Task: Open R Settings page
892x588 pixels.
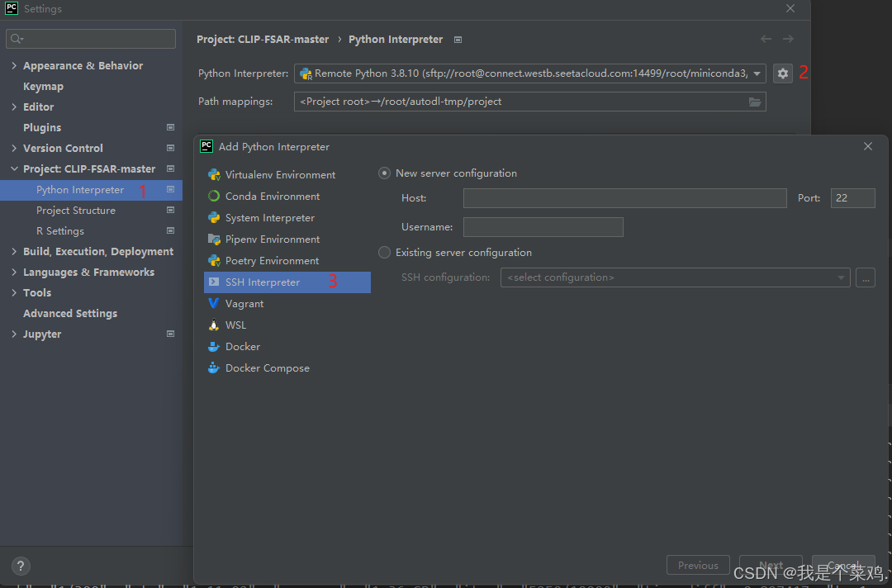Action: click(59, 231)
